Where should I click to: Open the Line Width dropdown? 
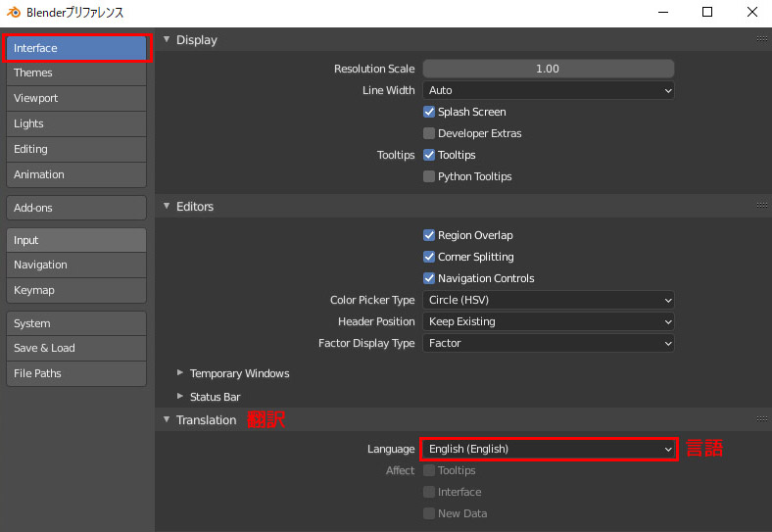548,91
